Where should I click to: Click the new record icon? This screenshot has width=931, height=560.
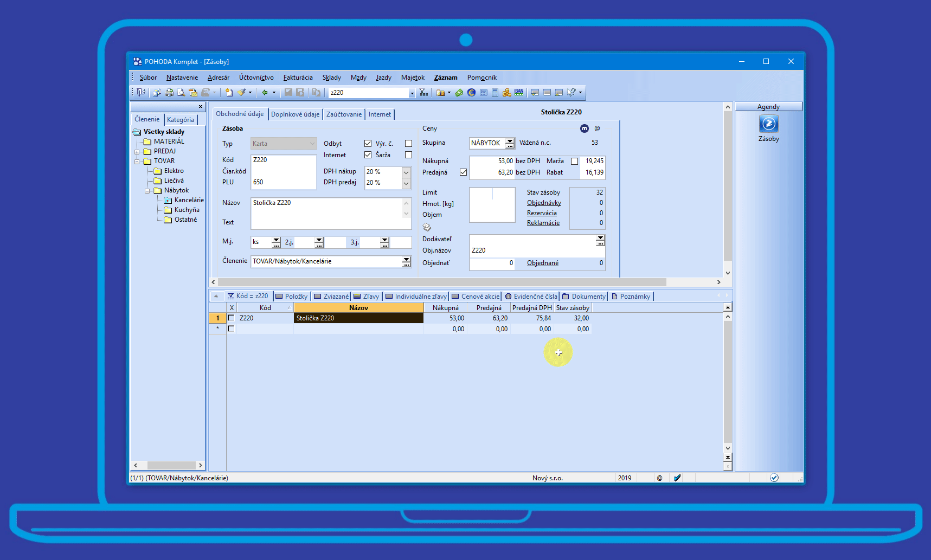click(x=229, y=92)
